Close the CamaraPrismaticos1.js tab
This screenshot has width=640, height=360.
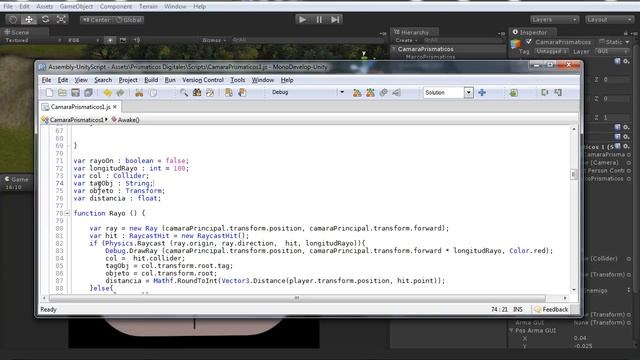tap(115, 107)
